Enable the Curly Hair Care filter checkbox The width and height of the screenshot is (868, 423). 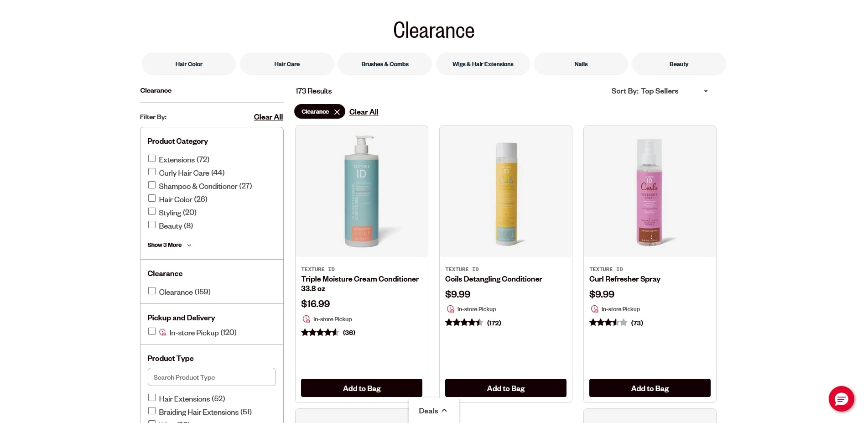152,172
